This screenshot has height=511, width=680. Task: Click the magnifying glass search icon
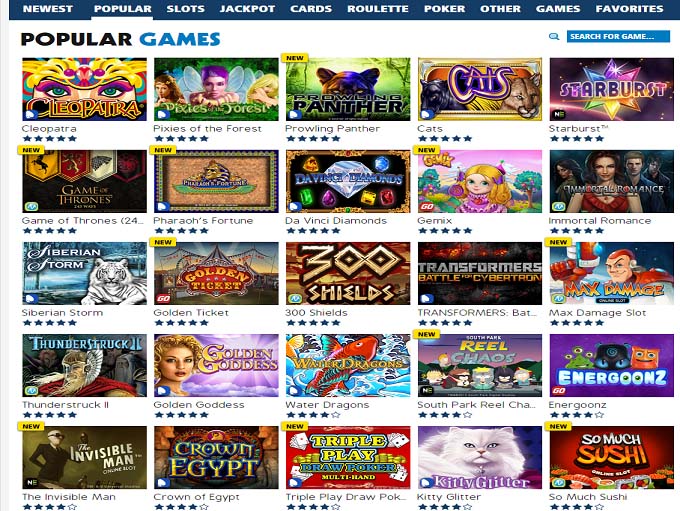554,36
